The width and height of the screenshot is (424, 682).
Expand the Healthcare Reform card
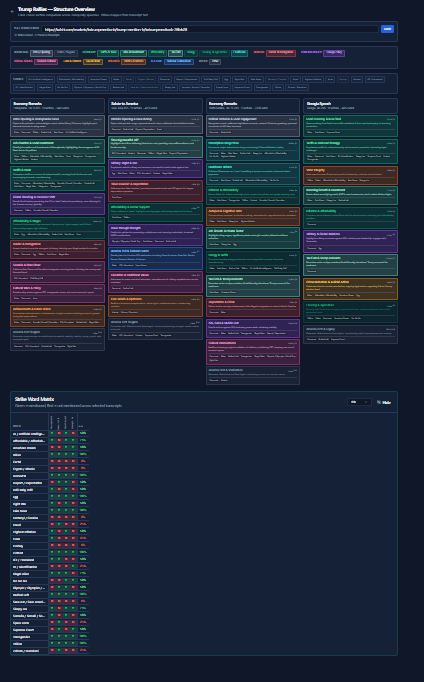click(253, 173)
